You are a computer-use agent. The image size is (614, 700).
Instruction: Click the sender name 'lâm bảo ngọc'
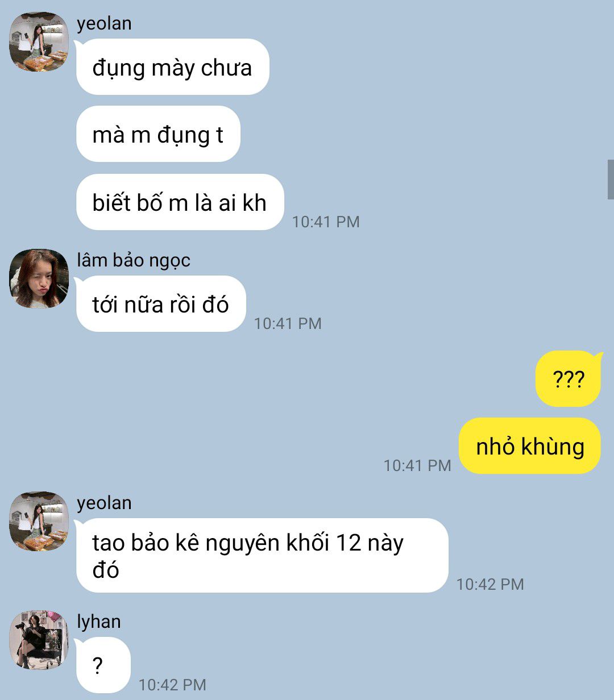(134, 260)
